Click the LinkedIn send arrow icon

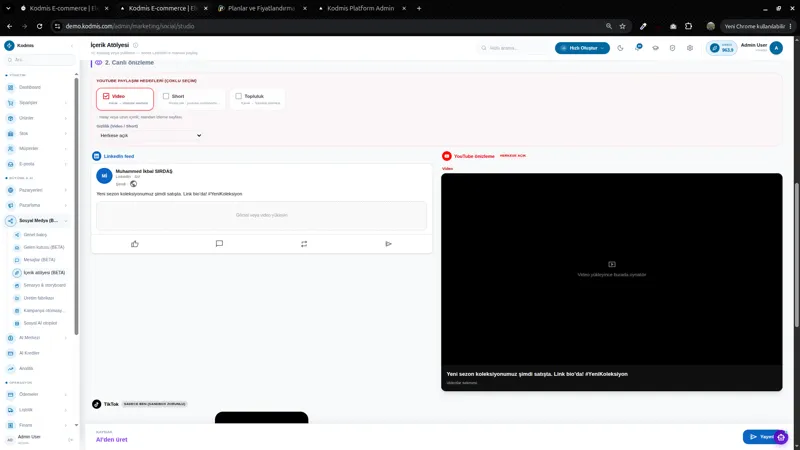click(x=388, y=244)
